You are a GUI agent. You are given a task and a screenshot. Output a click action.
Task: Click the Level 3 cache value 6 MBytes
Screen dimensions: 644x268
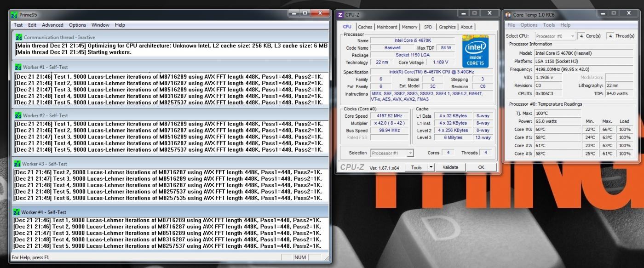[x=453, y=137]
